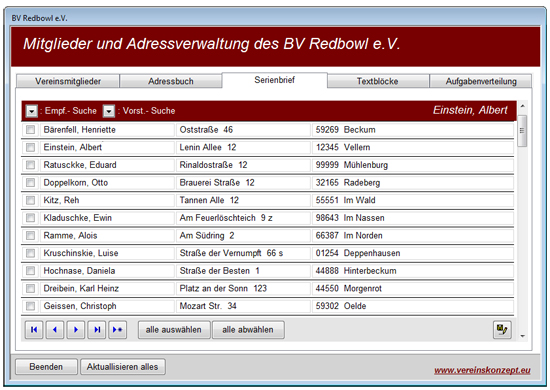The image size is (550, 390).
Task: Click Am Südring 2 cell
Action: 243,235
